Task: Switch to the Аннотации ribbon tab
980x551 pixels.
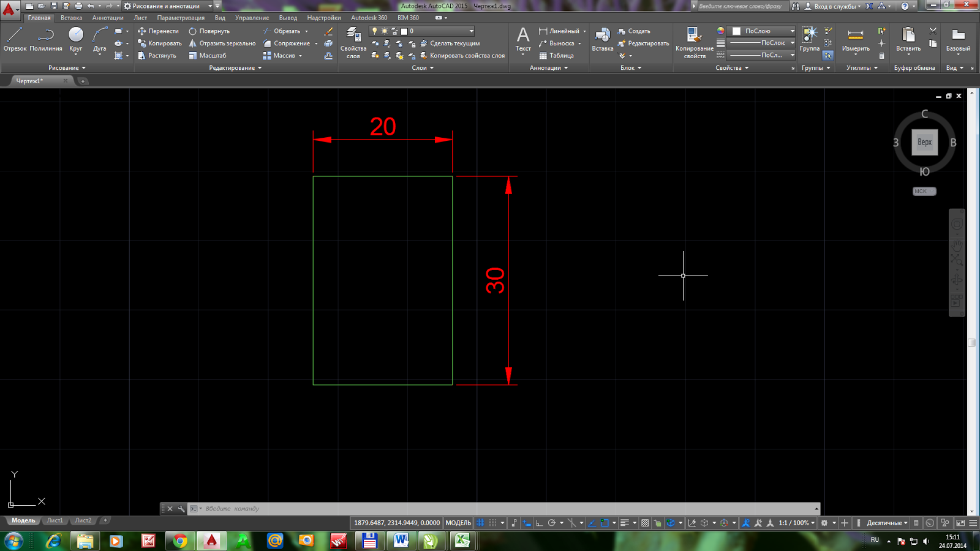Action: [108, 18]
